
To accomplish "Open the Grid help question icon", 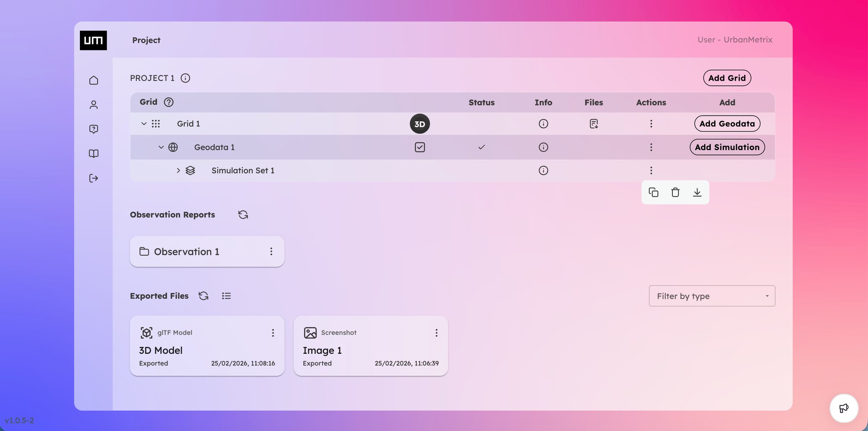I will (x=169, y=102).
